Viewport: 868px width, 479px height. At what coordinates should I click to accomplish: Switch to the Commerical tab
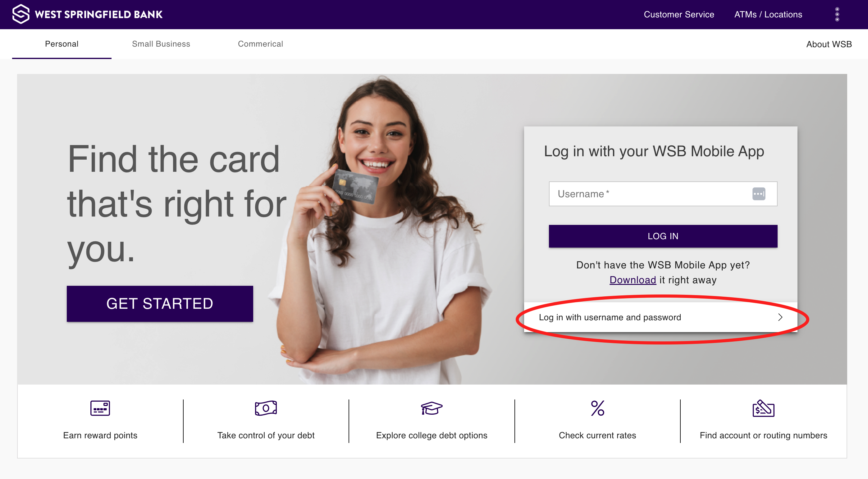pyautogui.click(x=260, y=44)
